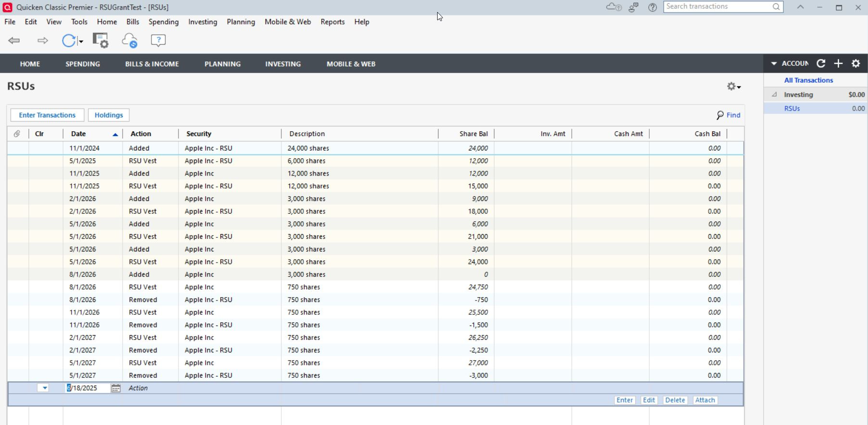Click the Attach button in new row
Image resolution: width=868 pixels, height=425 pixels.
point(705,400)
